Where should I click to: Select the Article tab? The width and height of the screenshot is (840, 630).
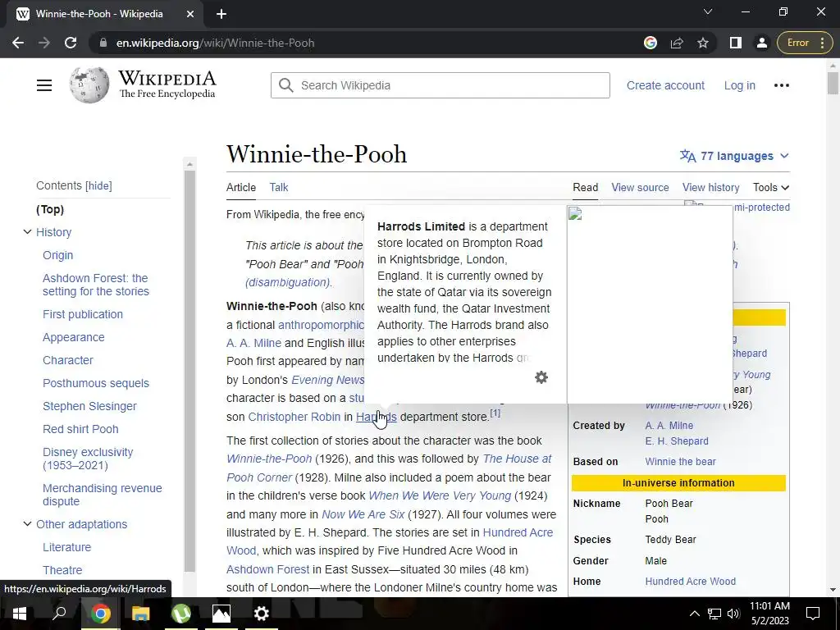pyautogui.click(x=241, y=188)
